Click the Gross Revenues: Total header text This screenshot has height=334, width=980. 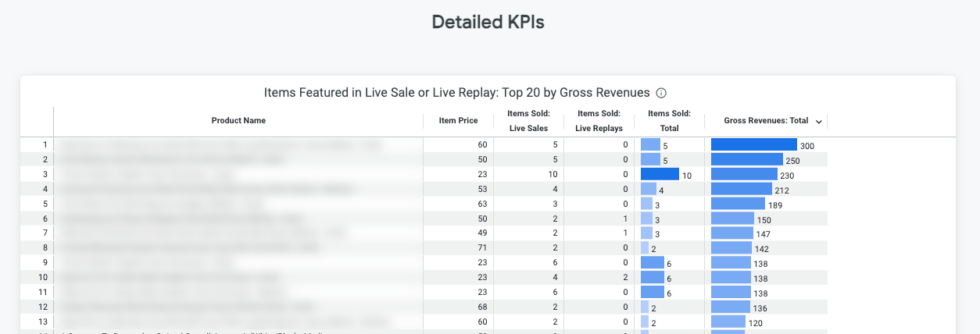tap(765, 121)
